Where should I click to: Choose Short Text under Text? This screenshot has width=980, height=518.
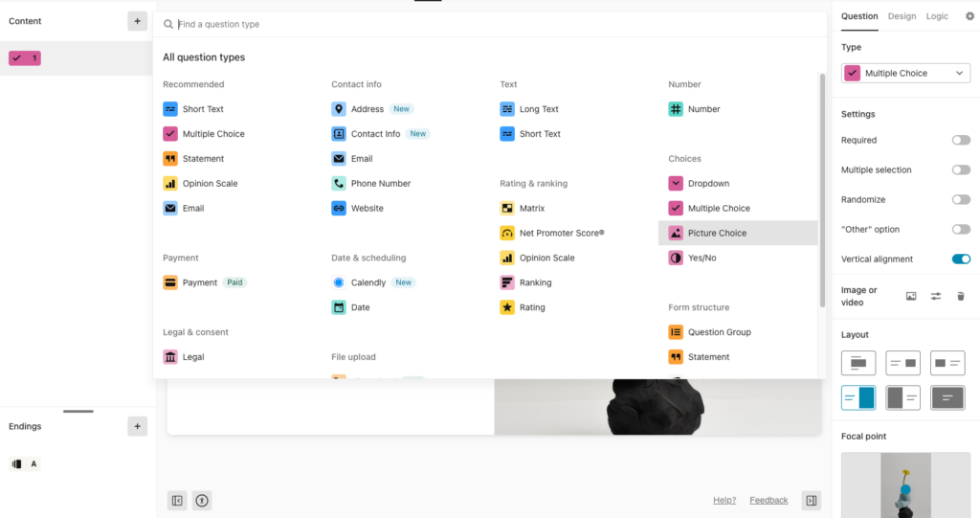coord(530,134)
